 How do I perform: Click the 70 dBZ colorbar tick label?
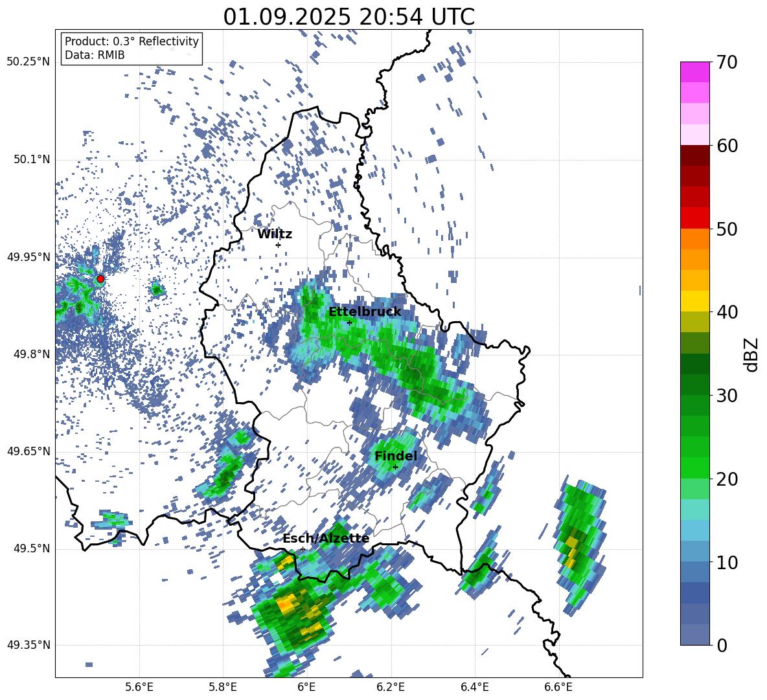(x=727, y=63)
